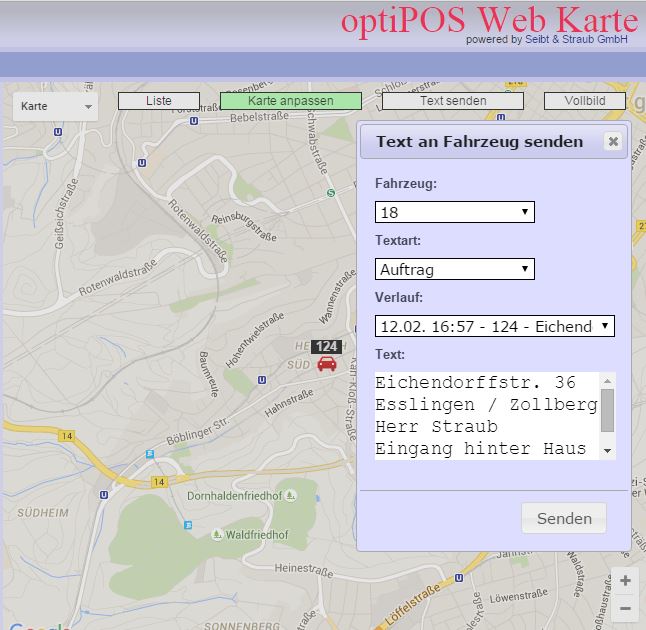
Task: Click the text area scroll up arrow
Action: (607, 381)
